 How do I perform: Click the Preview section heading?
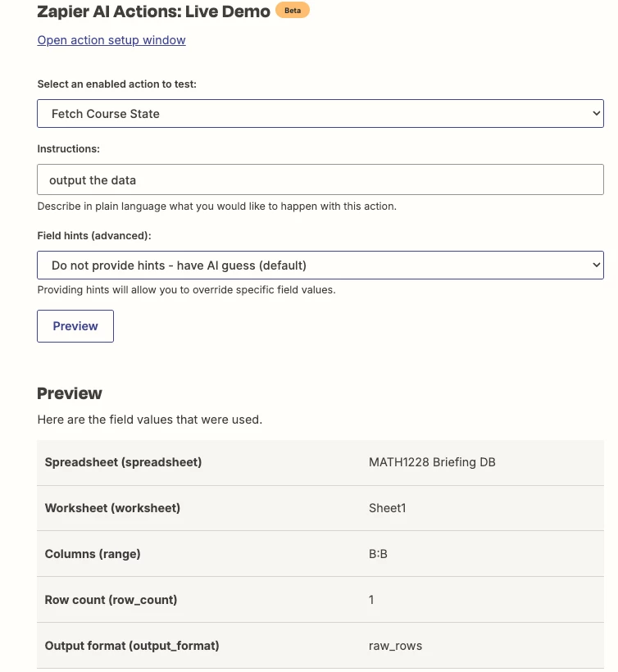click(70, 393)
